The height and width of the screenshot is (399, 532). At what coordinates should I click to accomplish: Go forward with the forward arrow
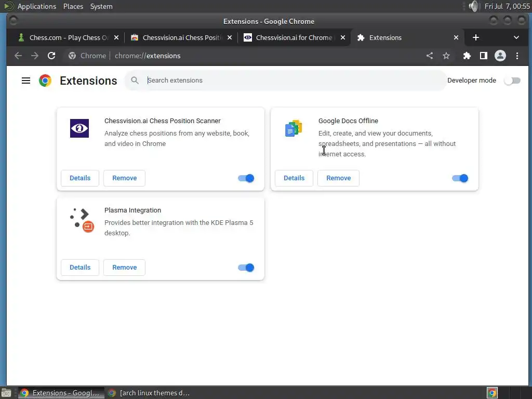[35, 56]
